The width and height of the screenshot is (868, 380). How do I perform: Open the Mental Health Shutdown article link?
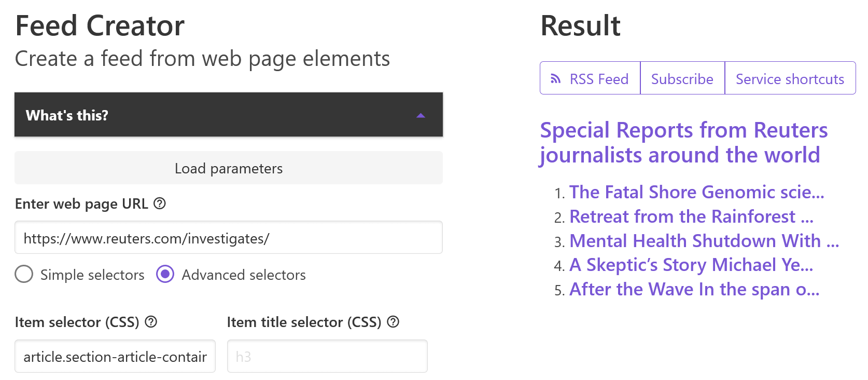(x=703, y=241)
